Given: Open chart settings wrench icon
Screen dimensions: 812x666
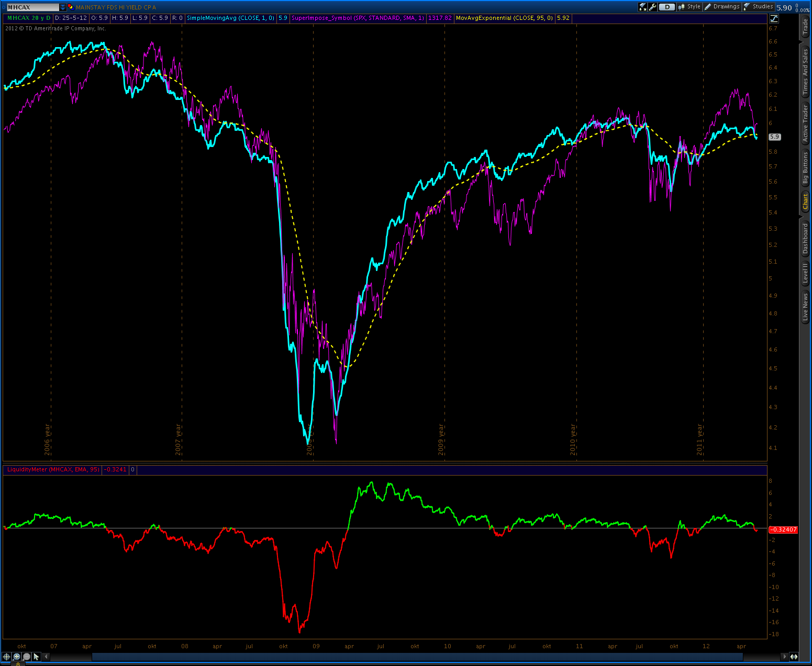Looking at the screenshot, I should pyautogui.click(x=653, y=7).
